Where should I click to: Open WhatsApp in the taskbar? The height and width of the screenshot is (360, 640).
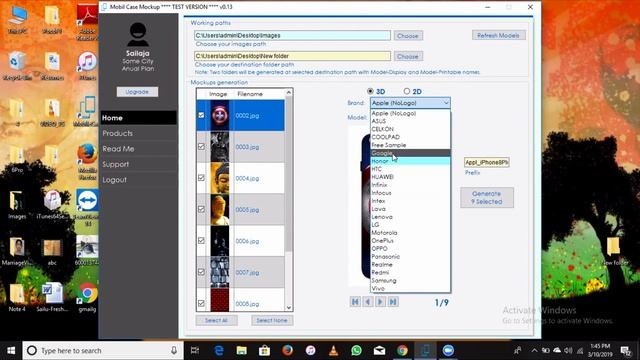[356, 350]
